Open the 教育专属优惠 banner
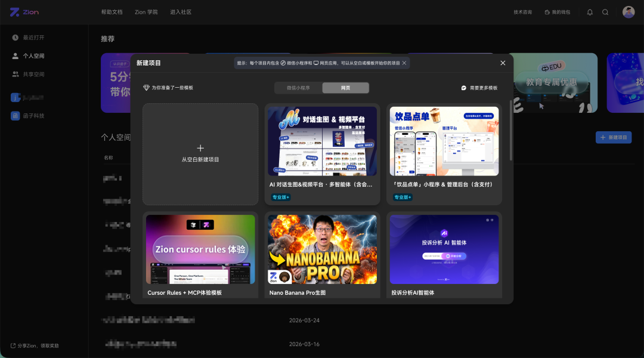644x358 pixels. (x=552, y=82)
